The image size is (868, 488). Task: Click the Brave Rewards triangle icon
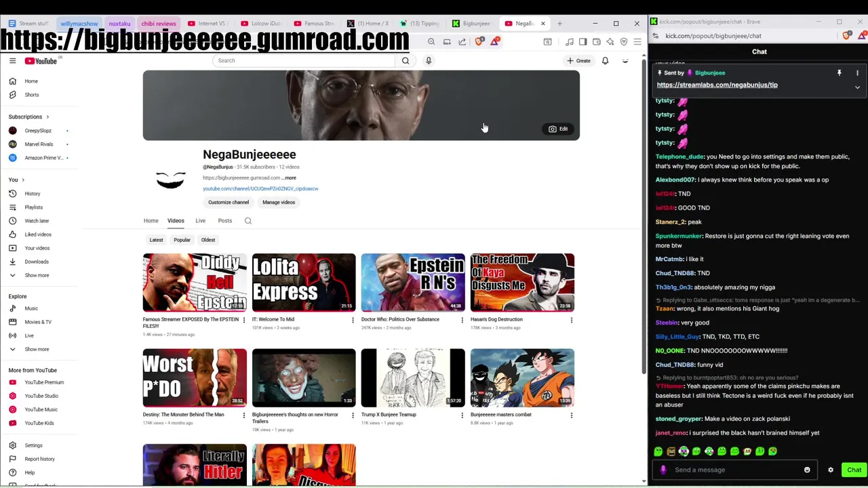[495, 42]
